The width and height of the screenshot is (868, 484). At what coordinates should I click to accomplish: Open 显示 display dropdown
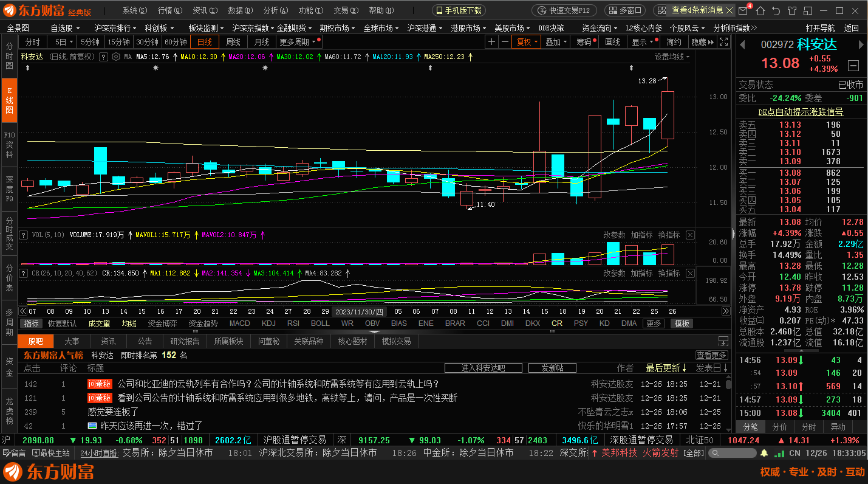(643, 42)
